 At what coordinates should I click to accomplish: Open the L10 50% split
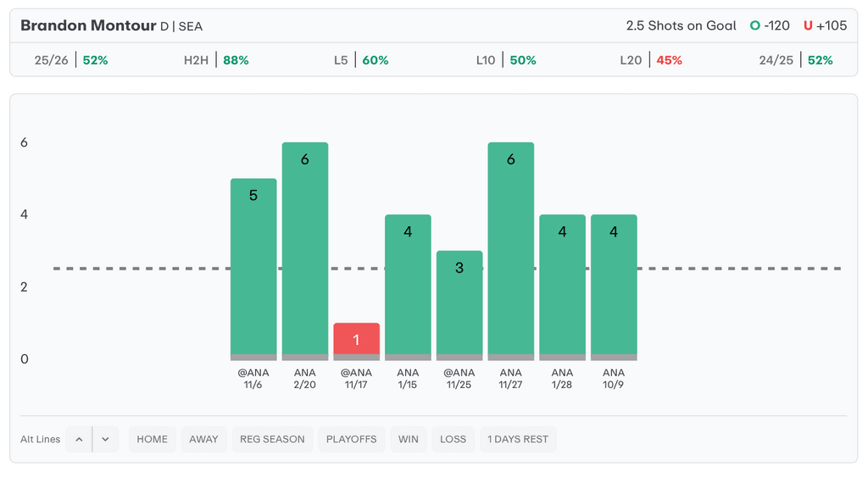pyautogui.click(x=506, y=60)
